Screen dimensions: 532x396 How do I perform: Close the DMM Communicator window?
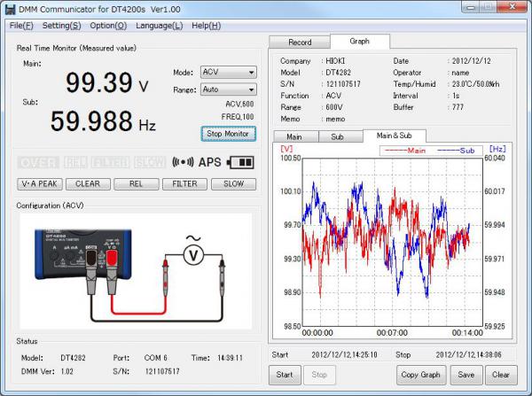point(512,7)
